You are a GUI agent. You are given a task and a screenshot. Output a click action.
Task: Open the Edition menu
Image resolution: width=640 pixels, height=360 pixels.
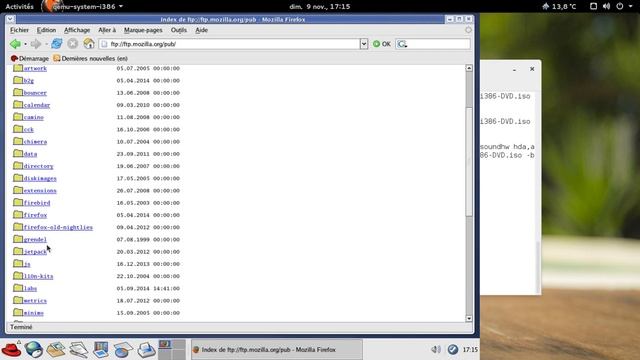[x=47, y=30]
